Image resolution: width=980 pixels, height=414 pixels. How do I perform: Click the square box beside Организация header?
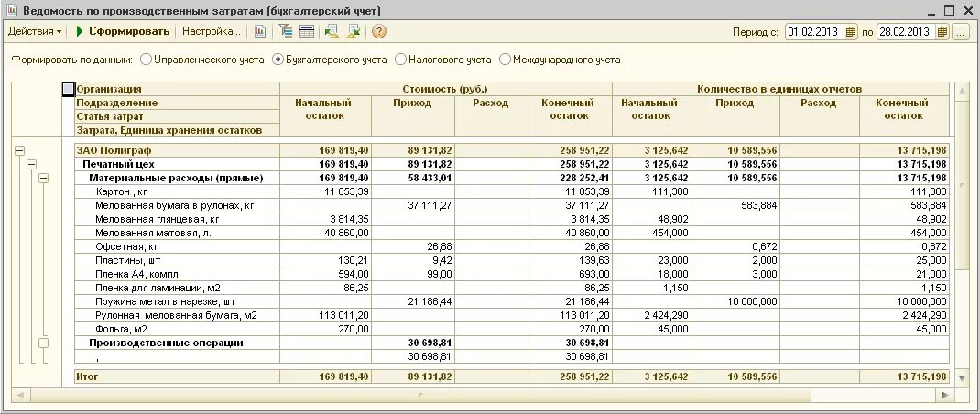69,90
